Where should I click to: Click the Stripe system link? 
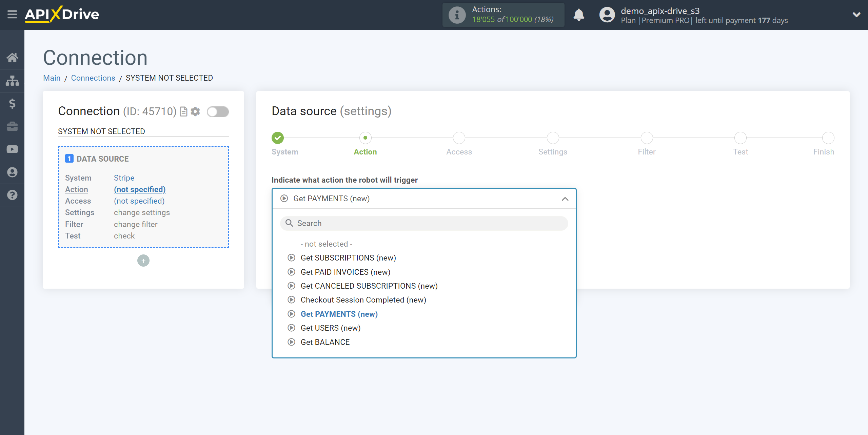click(124, 178)
